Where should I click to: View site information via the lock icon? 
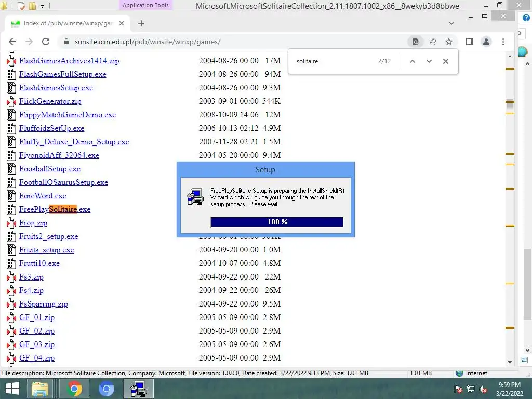(x=66, y=42)
